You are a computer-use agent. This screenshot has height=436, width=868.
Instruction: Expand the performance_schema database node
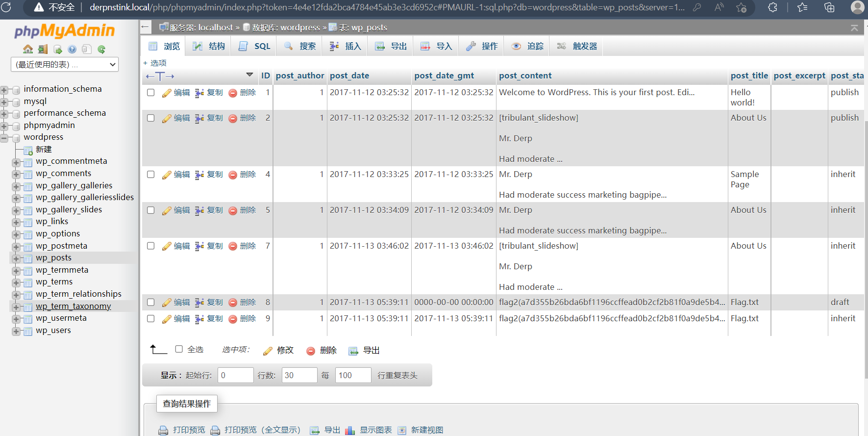4,114
